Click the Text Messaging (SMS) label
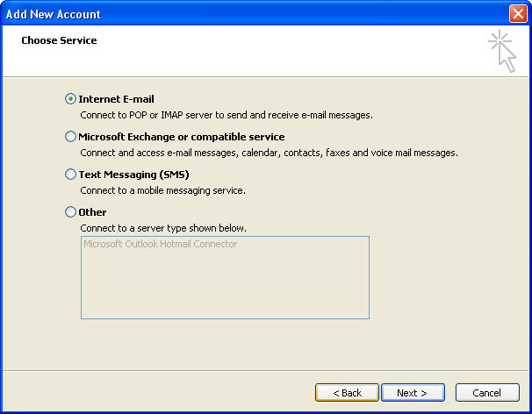This screenshot has width=532, height=414. click(133, 175)
